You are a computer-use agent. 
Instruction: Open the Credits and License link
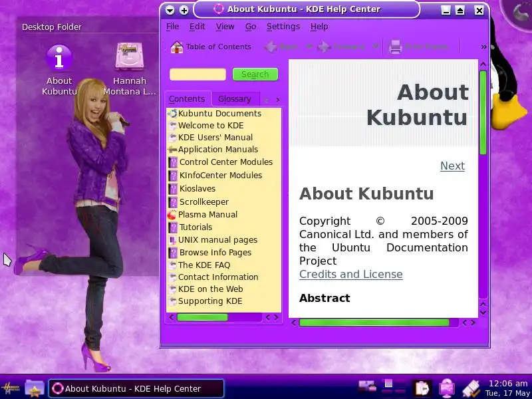(x=351, y=274)
